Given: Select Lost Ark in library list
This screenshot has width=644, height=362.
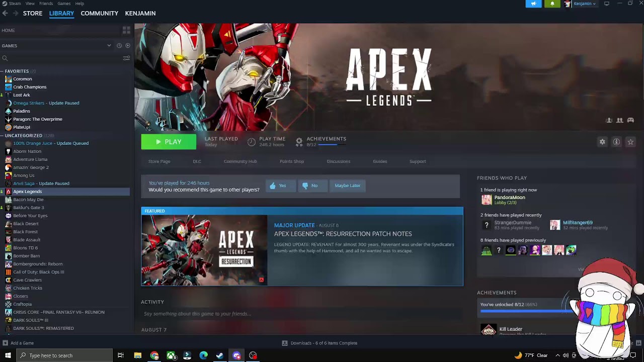Looking at the screenshot, I should (22, 95).
